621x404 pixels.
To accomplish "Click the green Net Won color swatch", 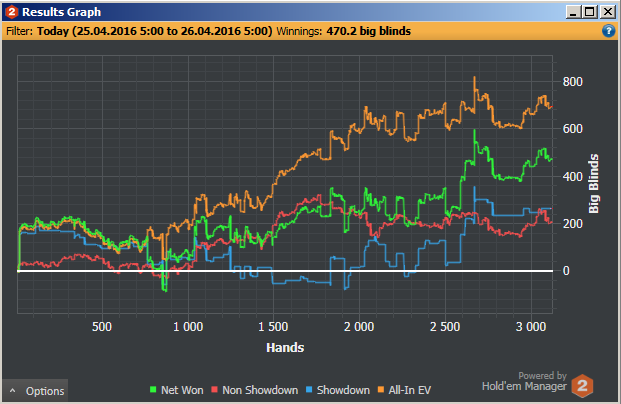I will (153, 390).
